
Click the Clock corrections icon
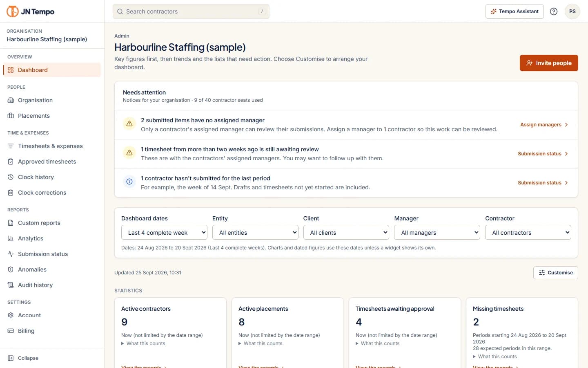tap(11, 193)
